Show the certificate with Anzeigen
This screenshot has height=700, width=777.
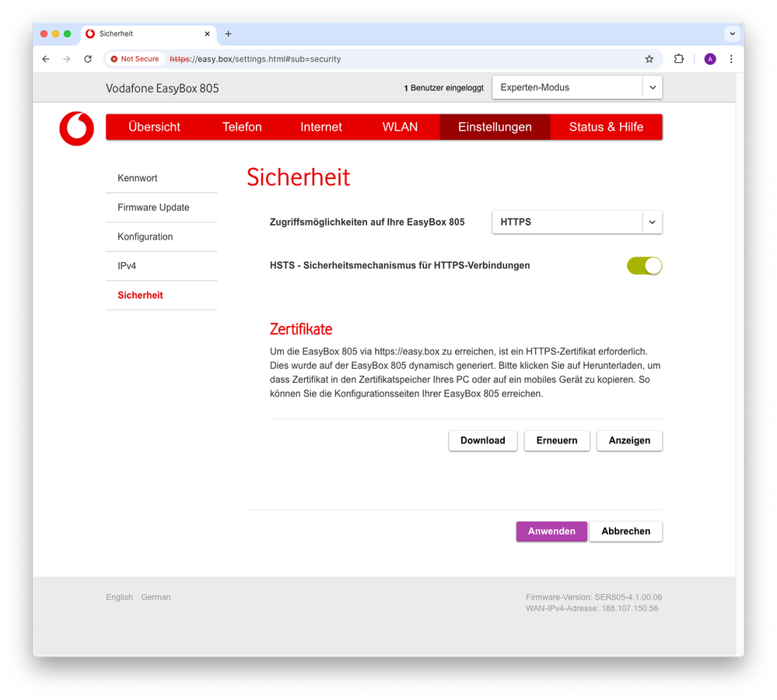(629, 440)
